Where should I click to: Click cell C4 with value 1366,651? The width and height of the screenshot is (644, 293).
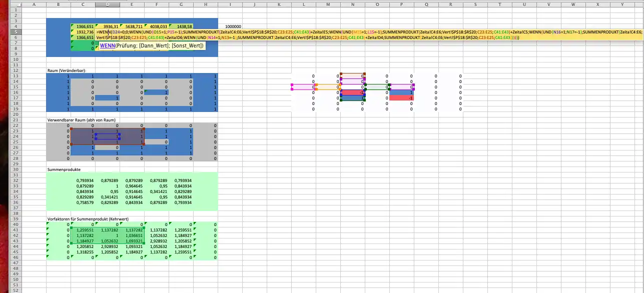(83, 26)
